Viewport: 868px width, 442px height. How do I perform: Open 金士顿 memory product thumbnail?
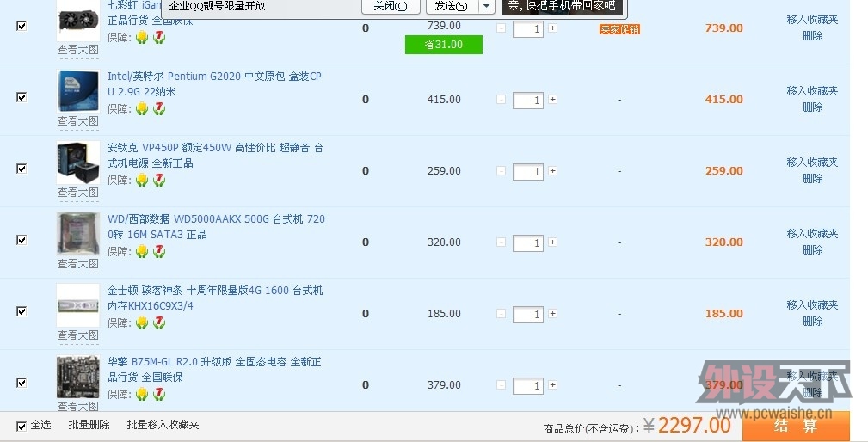pos(78,305)
